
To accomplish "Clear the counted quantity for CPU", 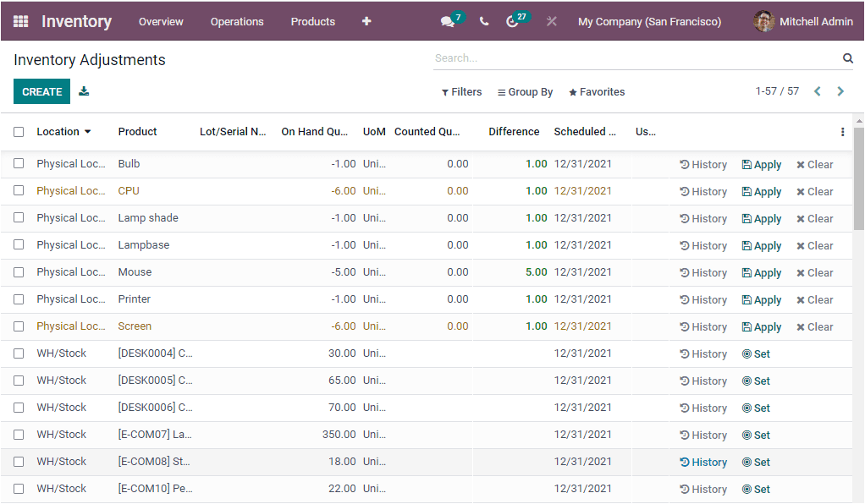I will point(813,191).
